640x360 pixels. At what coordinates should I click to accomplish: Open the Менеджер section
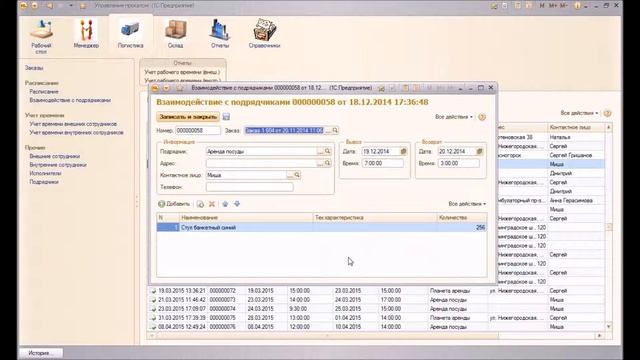point(86,33)
